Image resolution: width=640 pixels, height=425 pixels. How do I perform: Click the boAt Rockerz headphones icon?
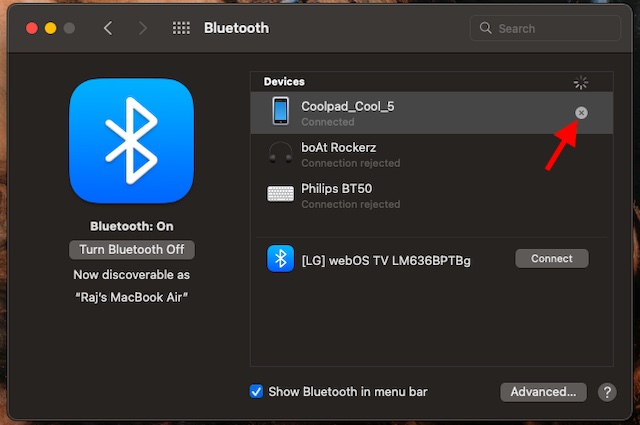[280, 152]
